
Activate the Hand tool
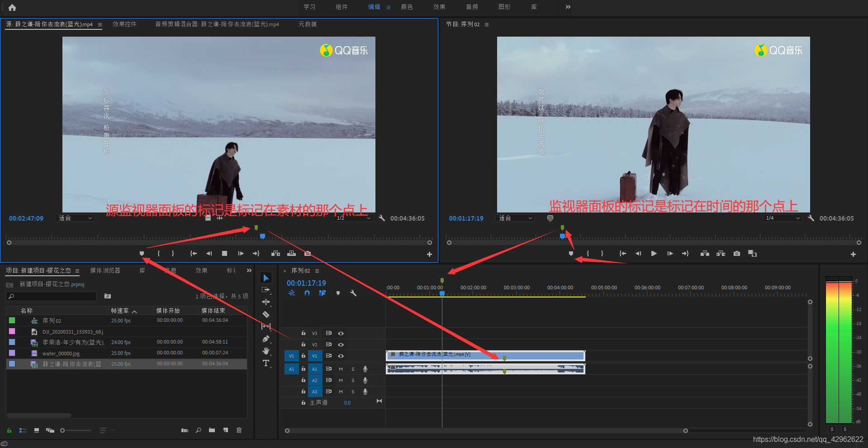(x=266, y=351)
